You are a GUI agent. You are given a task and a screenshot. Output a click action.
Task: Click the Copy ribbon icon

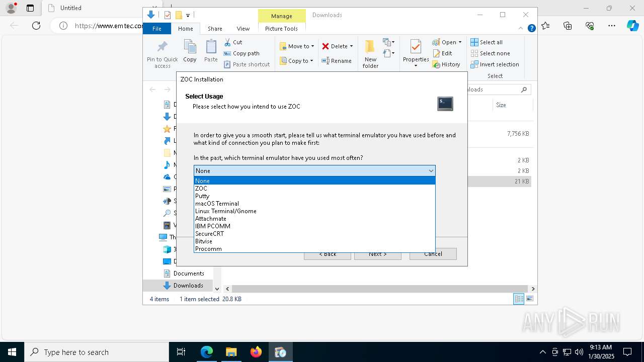click(x=190, y=51)
